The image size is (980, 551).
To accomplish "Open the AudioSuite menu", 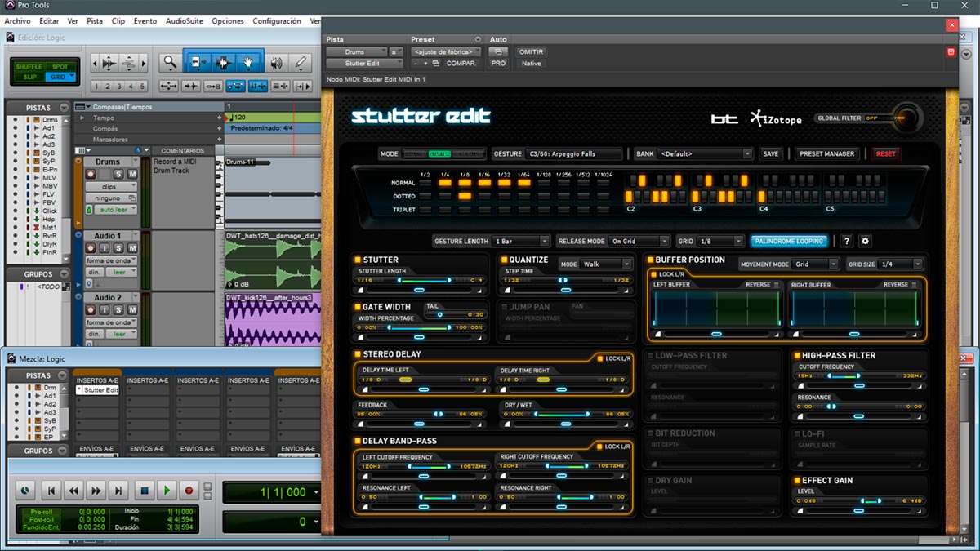I will click(185, 21).
